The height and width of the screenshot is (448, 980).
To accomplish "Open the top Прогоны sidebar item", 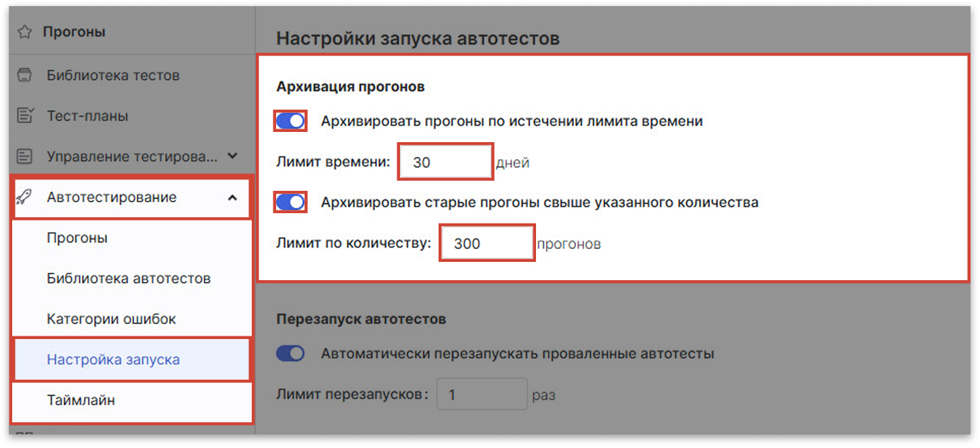I will [x=74, y=32].
